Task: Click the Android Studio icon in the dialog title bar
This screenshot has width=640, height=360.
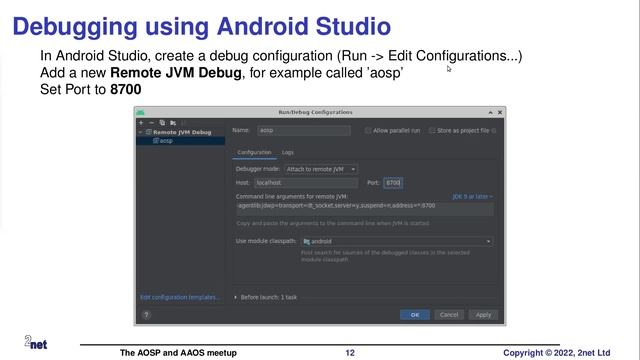Action: click(x=140, y=112)
